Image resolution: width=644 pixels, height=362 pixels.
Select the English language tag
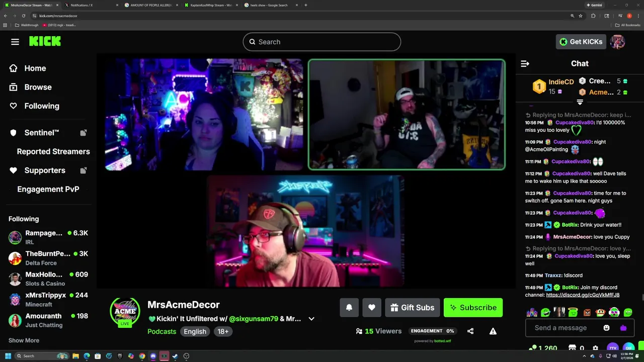coord(195,331)
